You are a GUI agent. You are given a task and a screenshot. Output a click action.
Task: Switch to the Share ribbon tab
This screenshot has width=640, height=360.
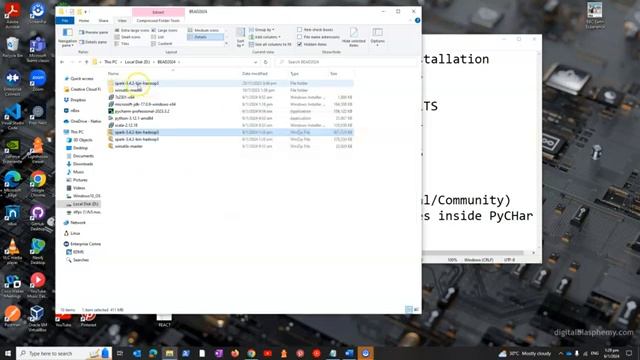click(x=104, y=20)
